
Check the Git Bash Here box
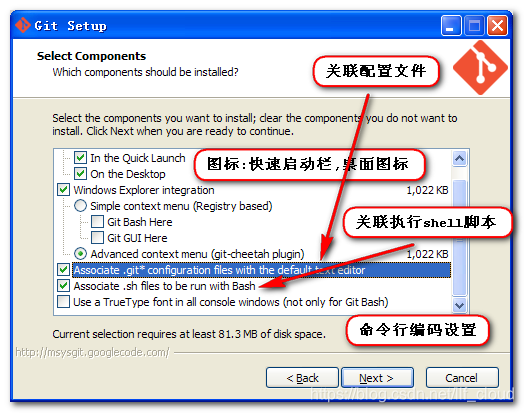point(97,222)
